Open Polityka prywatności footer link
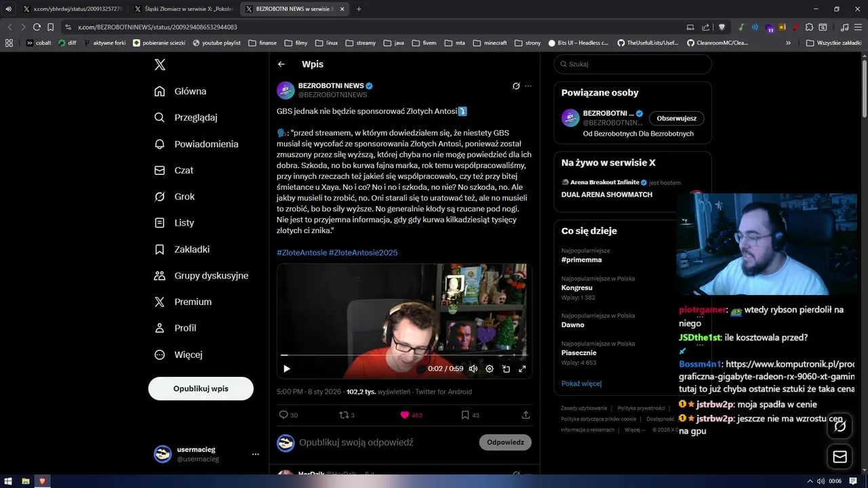Image resolution: width=868 pixels, height=488 pixels. tap(641, 408)
